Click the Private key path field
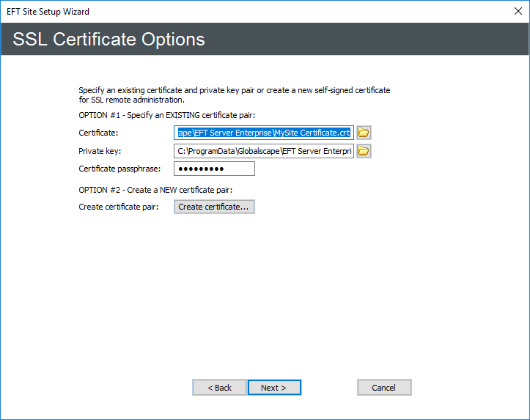 (264, 151)
